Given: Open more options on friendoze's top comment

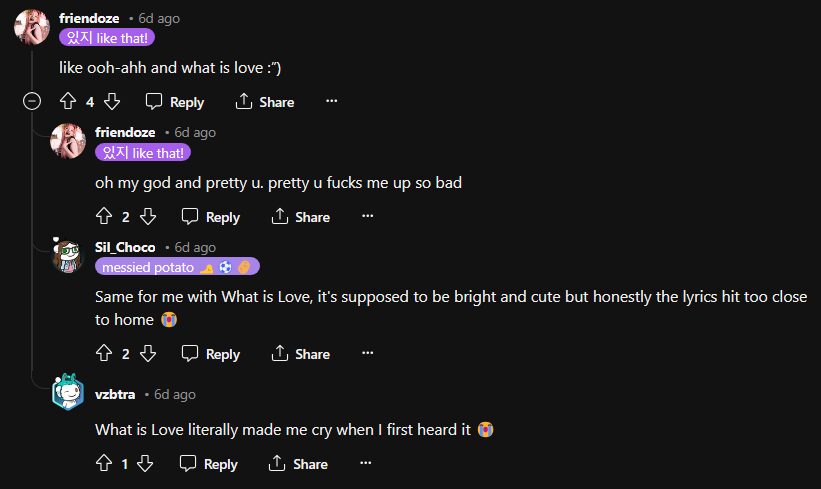Looking at the screenshot, I should [332, 101].
